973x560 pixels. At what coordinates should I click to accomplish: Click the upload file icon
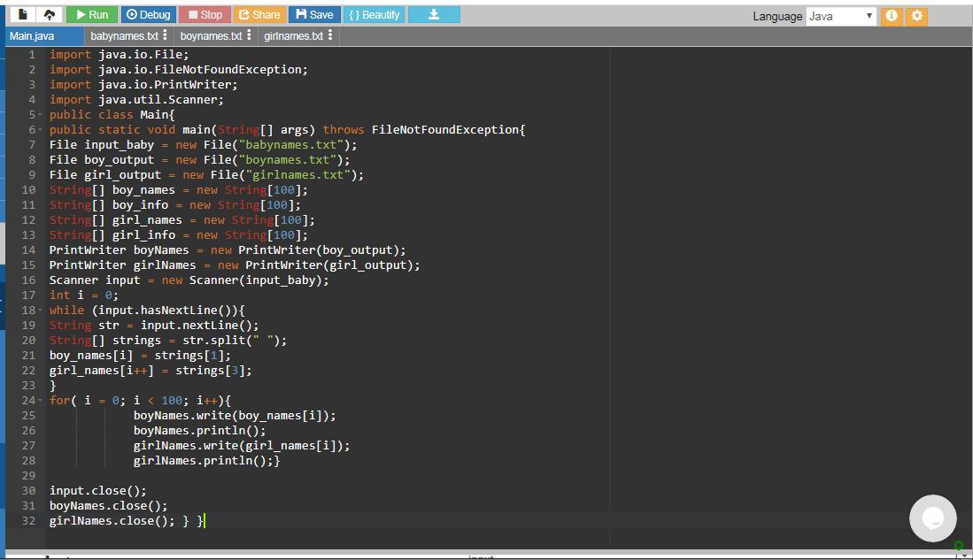pos(50,14)
